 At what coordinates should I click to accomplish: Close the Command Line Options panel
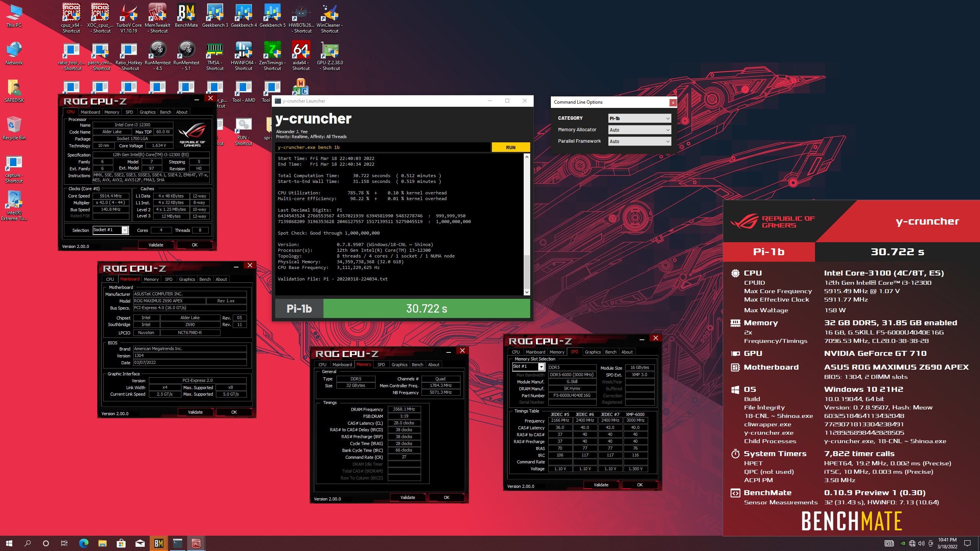point(673,102)
